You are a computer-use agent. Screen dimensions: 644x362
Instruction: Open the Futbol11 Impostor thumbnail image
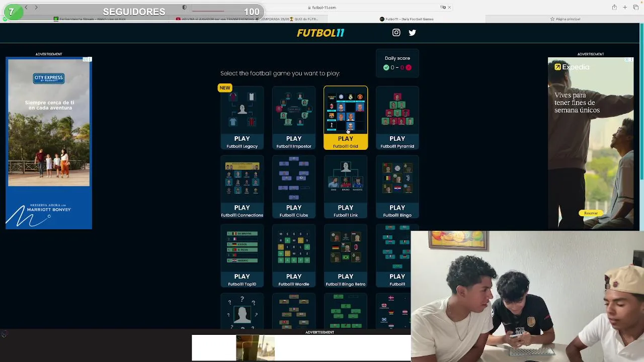coord(294,110)
